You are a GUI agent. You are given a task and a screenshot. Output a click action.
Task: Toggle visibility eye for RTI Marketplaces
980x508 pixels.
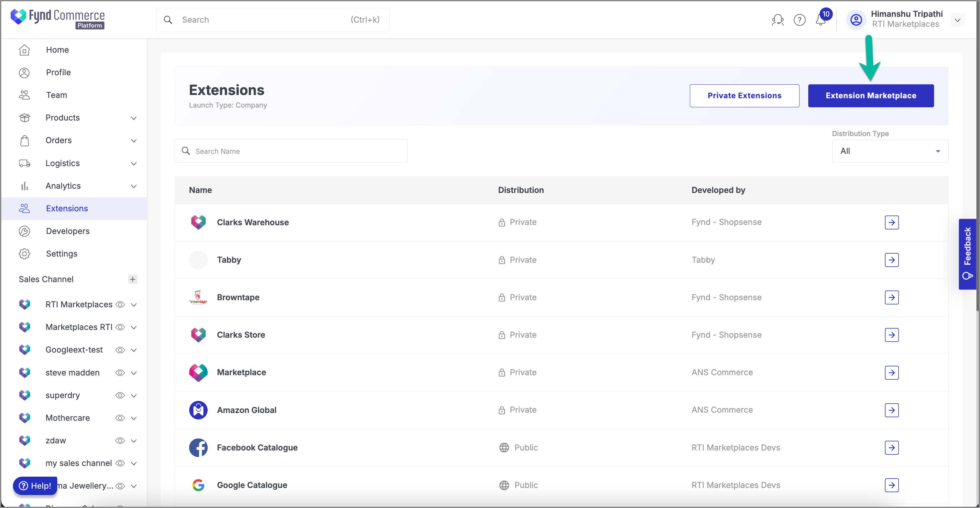tap(120, 304)
